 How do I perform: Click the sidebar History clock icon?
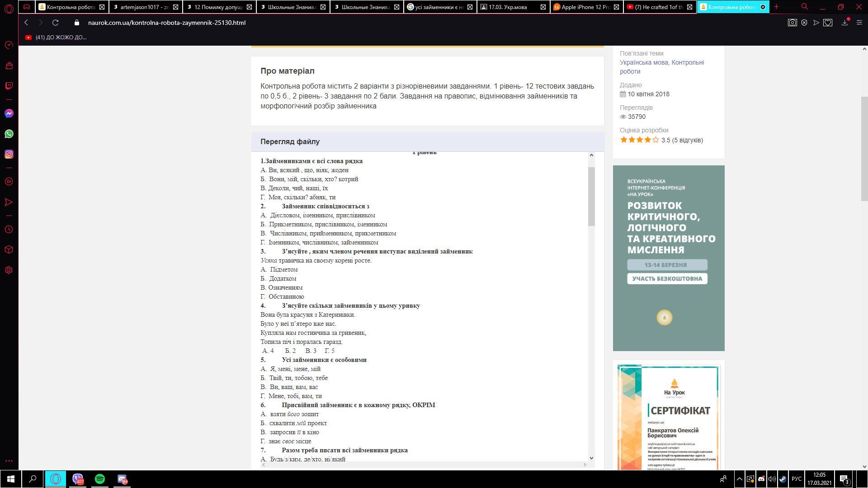tap(9, 230)
